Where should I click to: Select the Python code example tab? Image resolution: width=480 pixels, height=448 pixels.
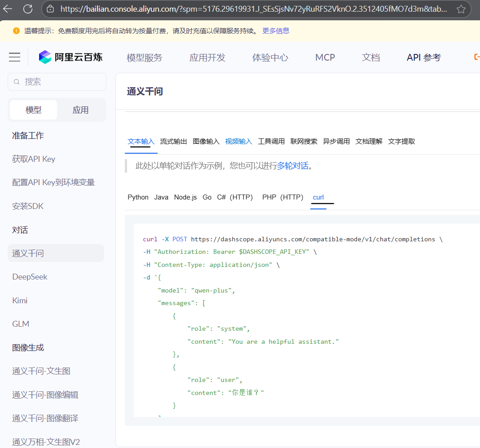click(x=138, y=197)
